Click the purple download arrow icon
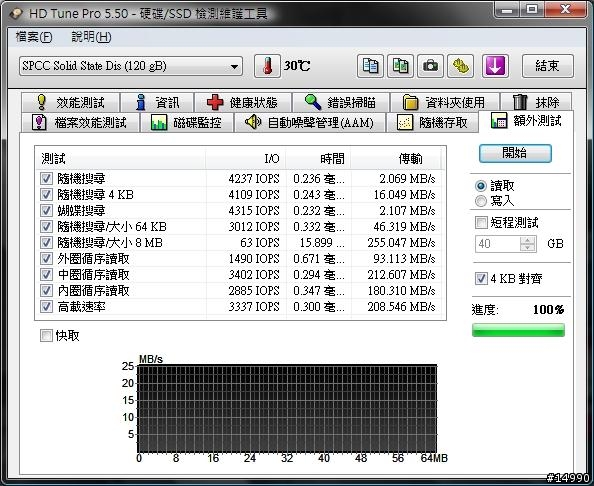This screenshot has width=594, height=486. coord(495,66)
